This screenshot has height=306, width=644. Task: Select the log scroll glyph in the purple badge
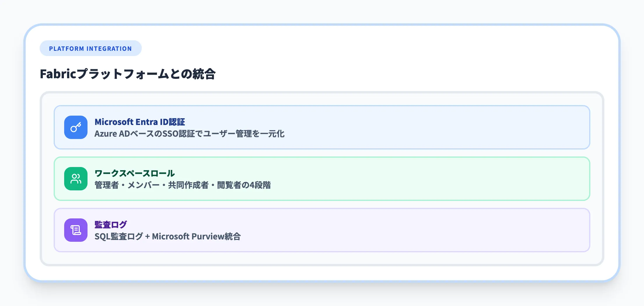pos(76,230)
